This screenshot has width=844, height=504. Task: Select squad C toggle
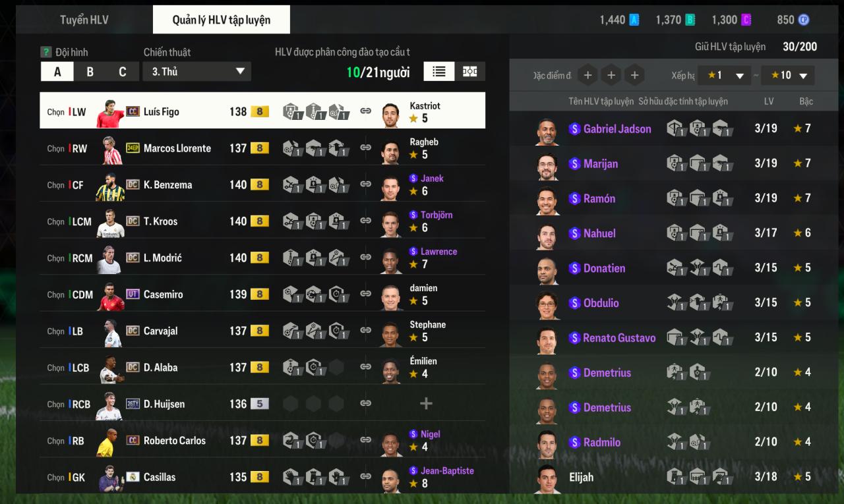pyautogui.click(x=123, y=72)
